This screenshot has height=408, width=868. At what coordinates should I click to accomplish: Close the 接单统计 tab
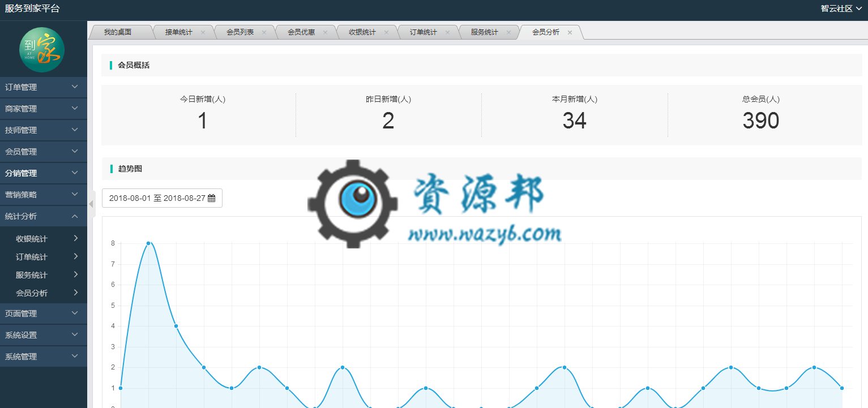point(203,32)
